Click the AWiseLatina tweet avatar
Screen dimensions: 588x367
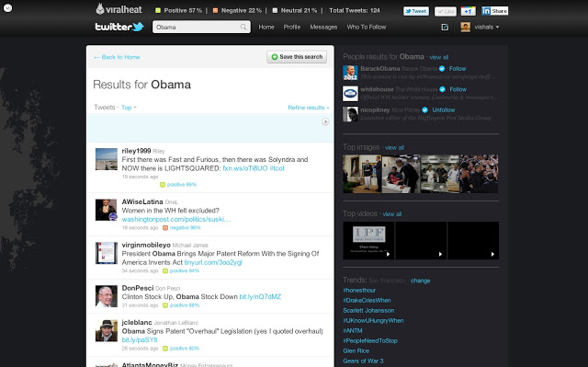107,210
